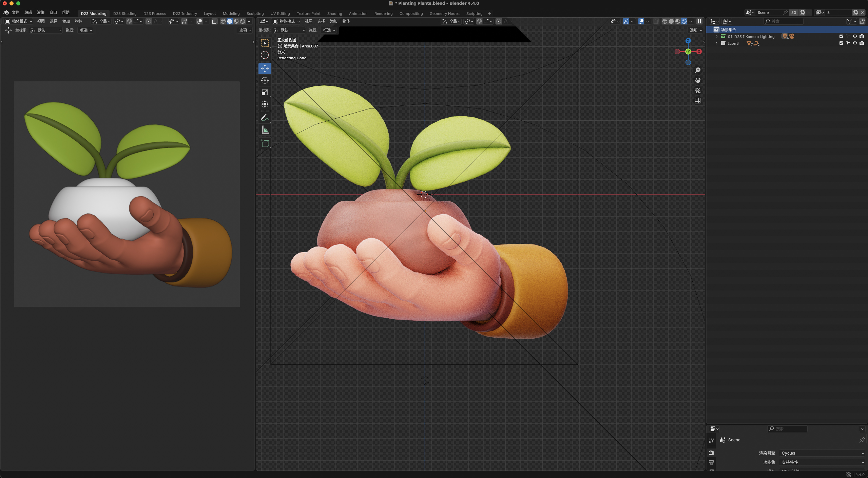This screenshot has height=478, width=868.
Task: Expand the Icon8 collection tree
Action: pos(716,43)
